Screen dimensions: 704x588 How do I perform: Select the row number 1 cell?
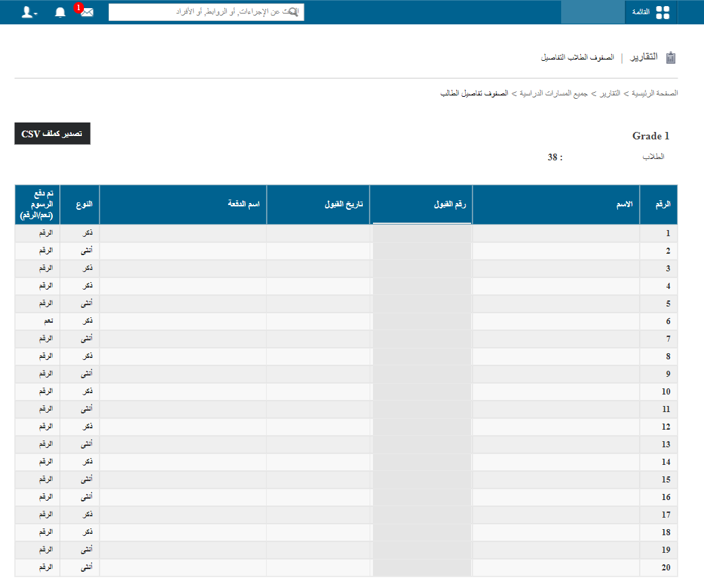tap(658, 233)
